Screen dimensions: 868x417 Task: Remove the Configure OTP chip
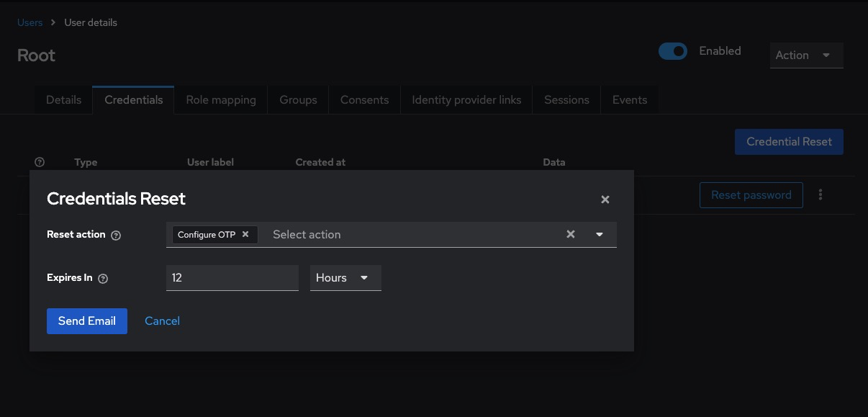tap(245, 234)
